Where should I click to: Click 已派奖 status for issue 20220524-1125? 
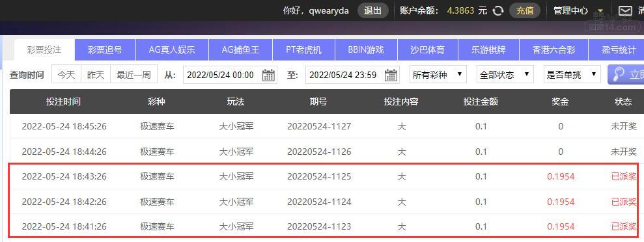click(623, 177)
